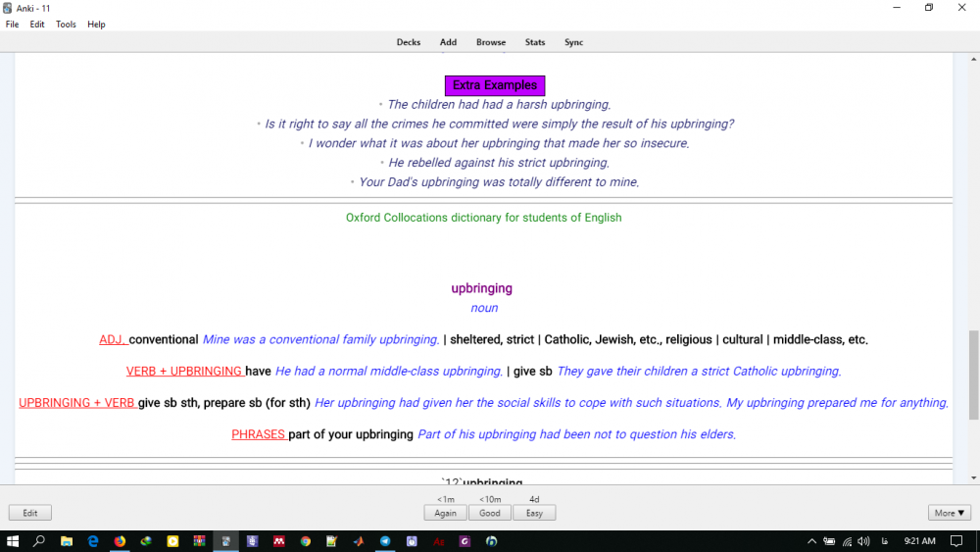Open the red MM taskbar icon
This screenshot has width=980, height=552.
pyautogui.click(x=278, y=541)
